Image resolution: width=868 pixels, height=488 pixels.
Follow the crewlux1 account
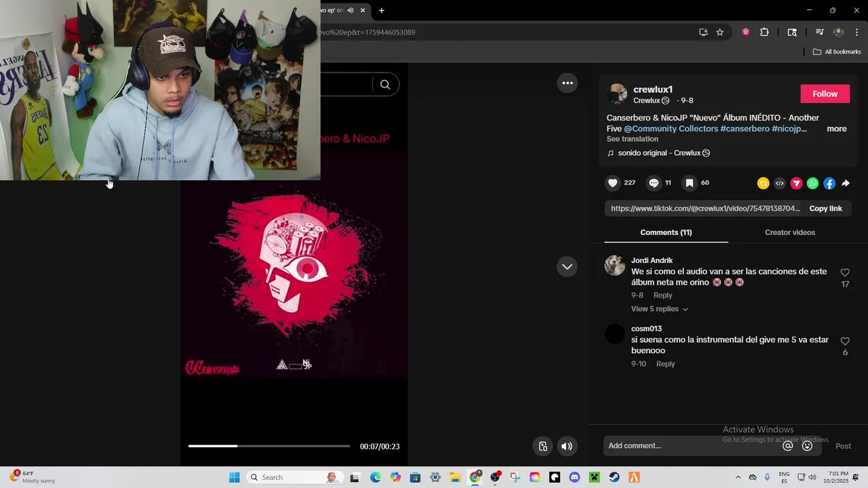825,94
